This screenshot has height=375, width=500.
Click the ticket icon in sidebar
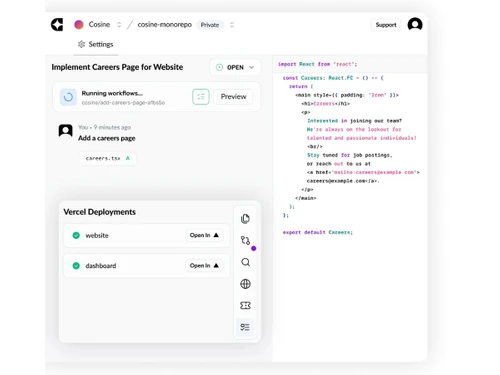click(x=245, y=305)
